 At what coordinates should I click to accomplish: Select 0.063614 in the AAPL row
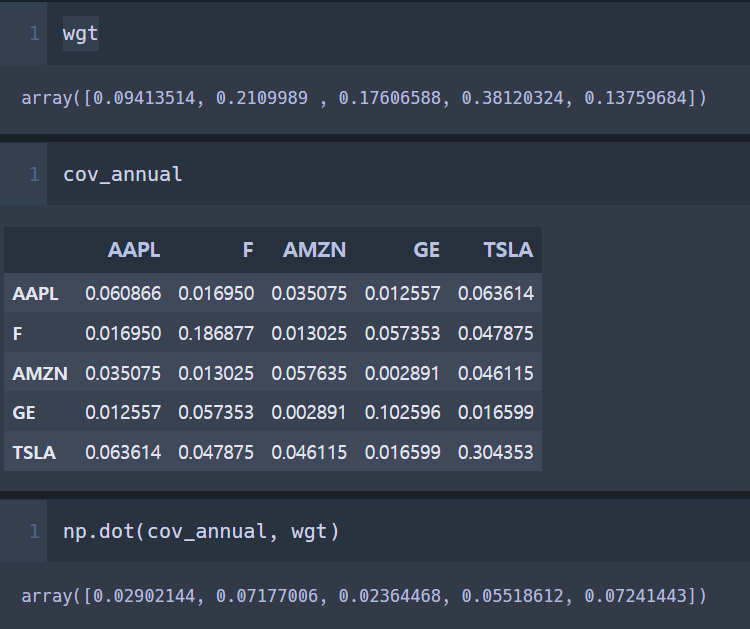(496, 293)
